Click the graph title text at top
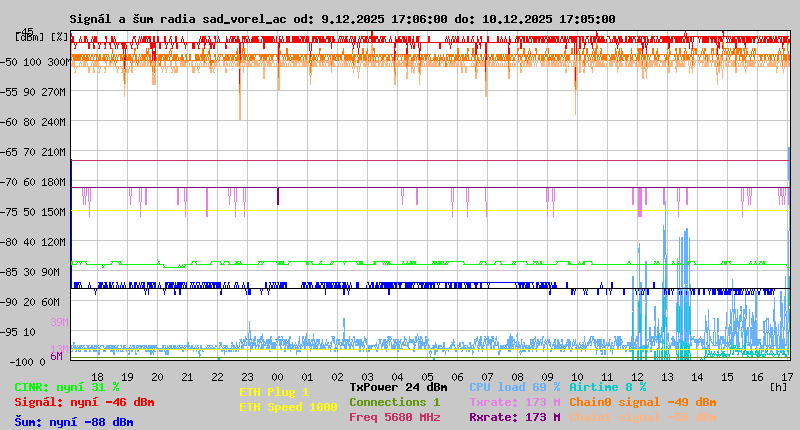This screenshot has width=800, height=430. point(342,19)
